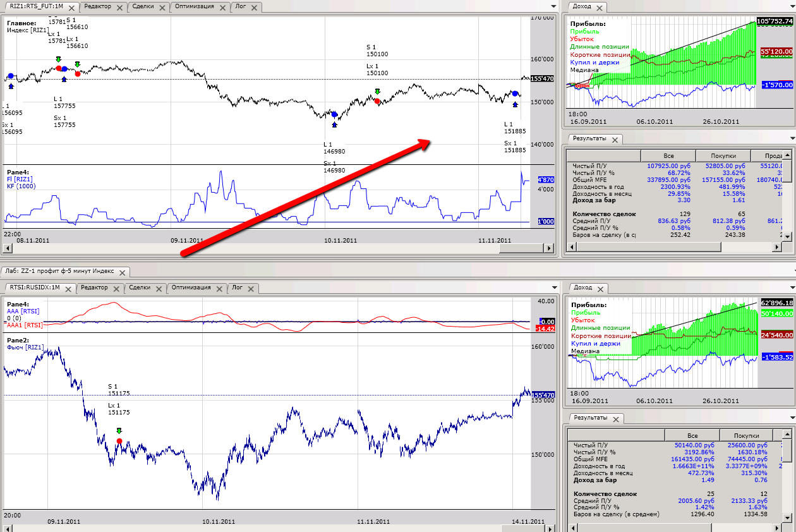Click the scroll-right arrow under the upper results table
Viewport: 796px width, 532px height.
776,248
